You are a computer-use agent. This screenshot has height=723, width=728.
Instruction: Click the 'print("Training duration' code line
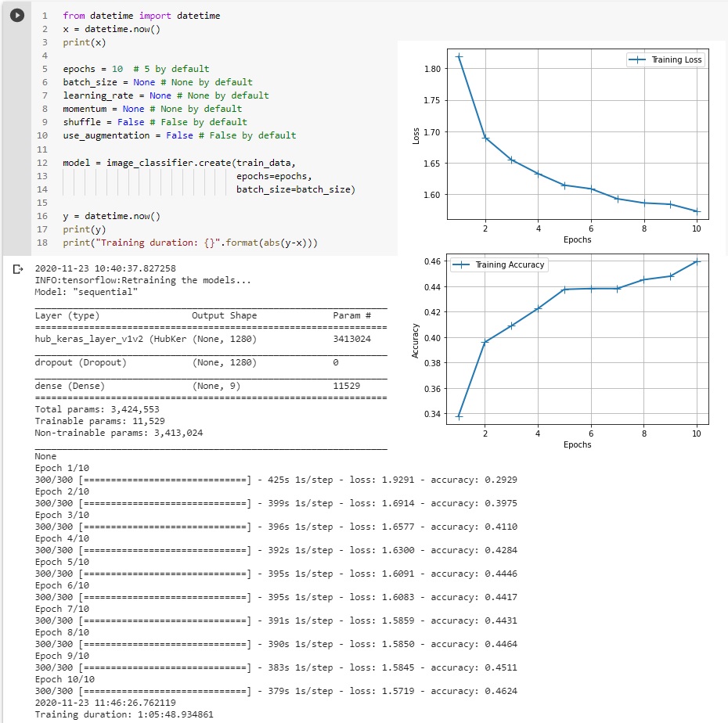tap(190, 243)
